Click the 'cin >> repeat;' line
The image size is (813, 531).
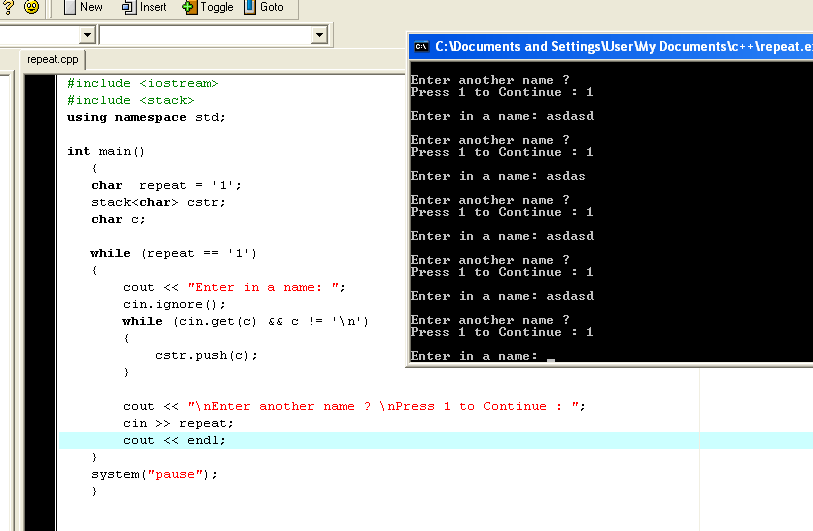pyautogui.click(x=178, y=424)
